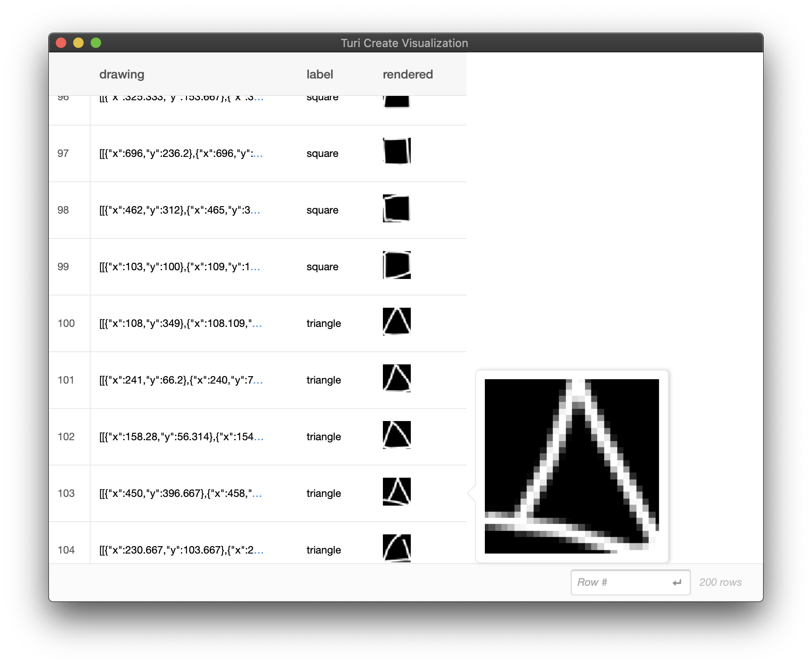Click the label column header
Viewport: 812px width, 666px height.
tap(320, 74)
